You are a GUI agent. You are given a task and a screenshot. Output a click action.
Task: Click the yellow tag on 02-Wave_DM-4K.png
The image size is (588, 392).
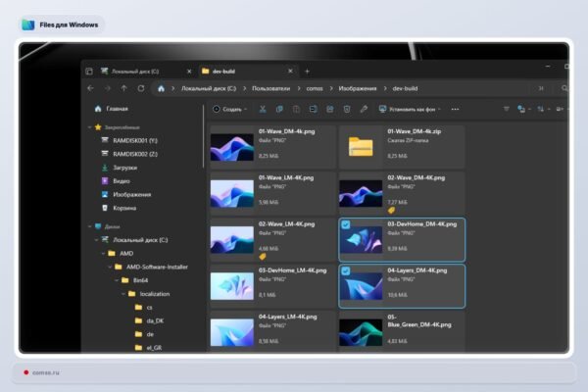point(391,210)
